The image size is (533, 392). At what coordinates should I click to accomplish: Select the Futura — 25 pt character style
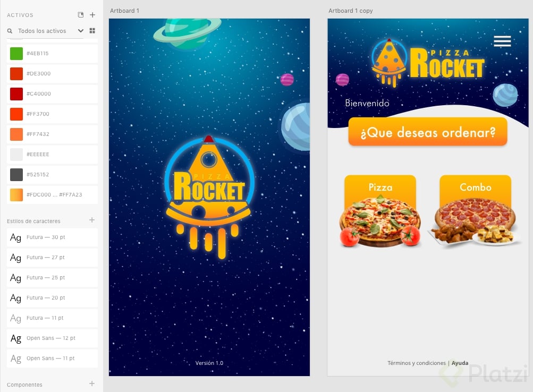click(52, 277)
